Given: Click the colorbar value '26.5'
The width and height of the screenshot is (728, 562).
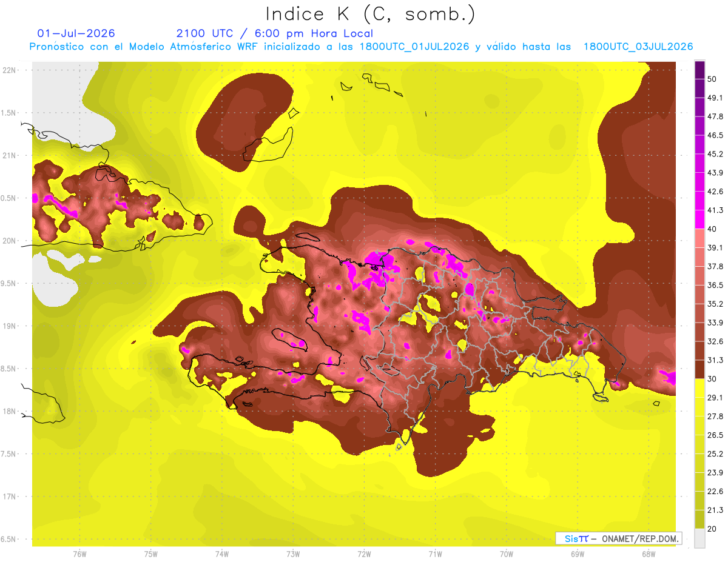Looking at the screenshot, I should 715,435.
